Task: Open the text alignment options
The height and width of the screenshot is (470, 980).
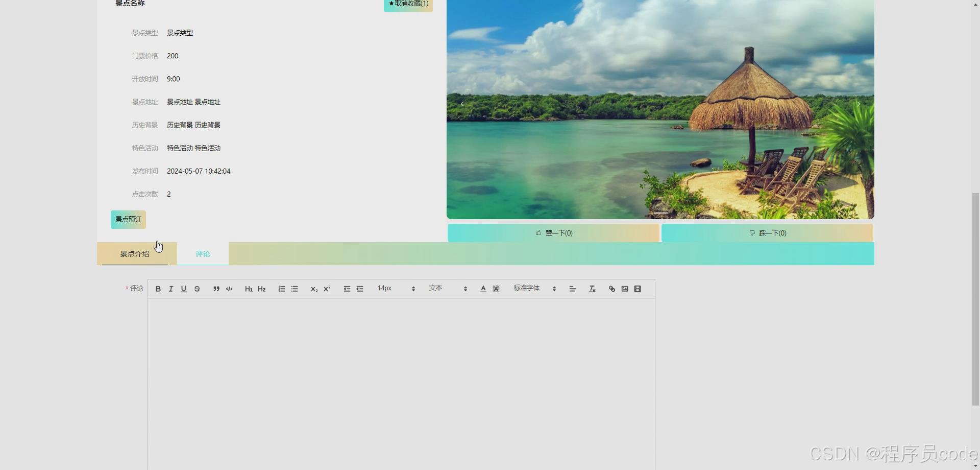Action: click(x=573, y=289)
